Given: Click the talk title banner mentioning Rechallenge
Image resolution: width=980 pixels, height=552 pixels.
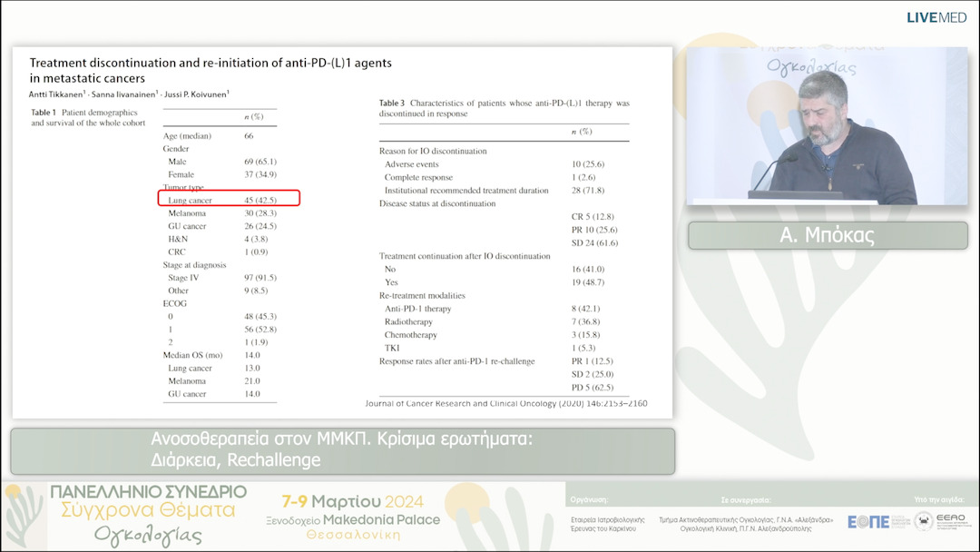Looking at the screenshot, I should click(x=342, y=450).
